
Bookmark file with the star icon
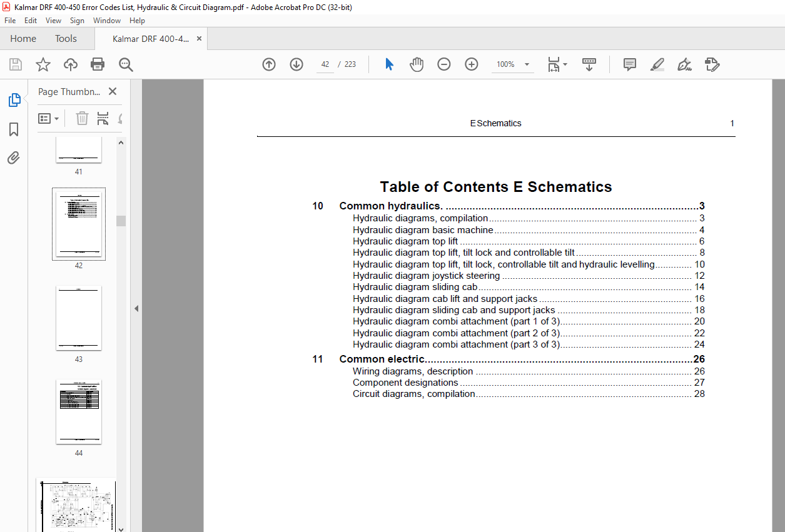[x=43, y=64]
